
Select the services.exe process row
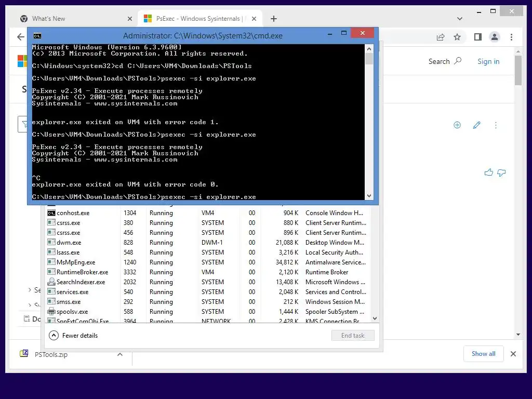[x=208, y=291]
